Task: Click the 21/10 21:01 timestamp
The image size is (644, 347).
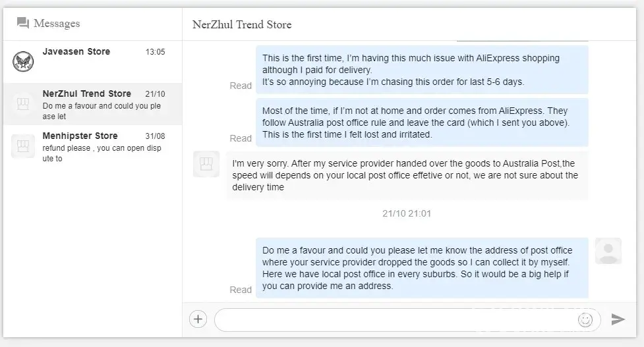Action: pos(407,213)
